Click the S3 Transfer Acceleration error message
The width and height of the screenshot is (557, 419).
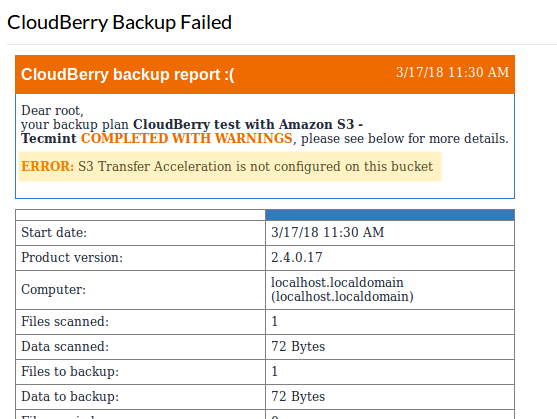(x=255, y=167)
